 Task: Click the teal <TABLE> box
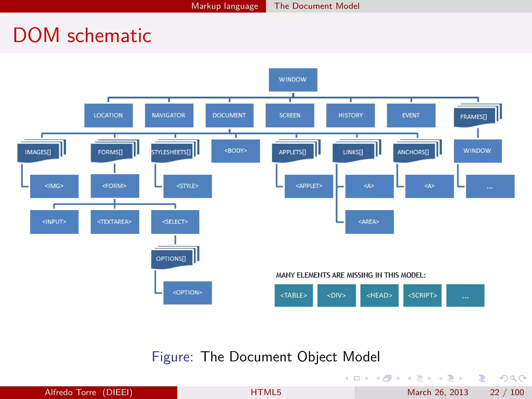click(294, 296)
